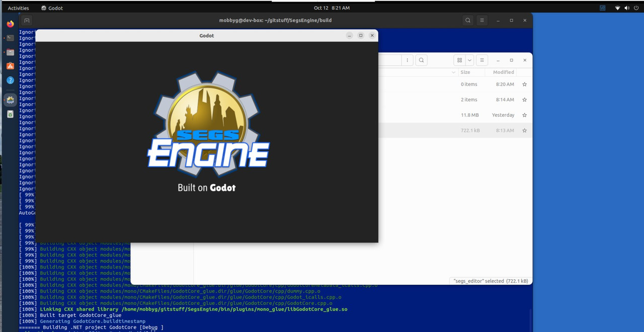
Task: Open the Files dock icon
Action: point(10,52)
